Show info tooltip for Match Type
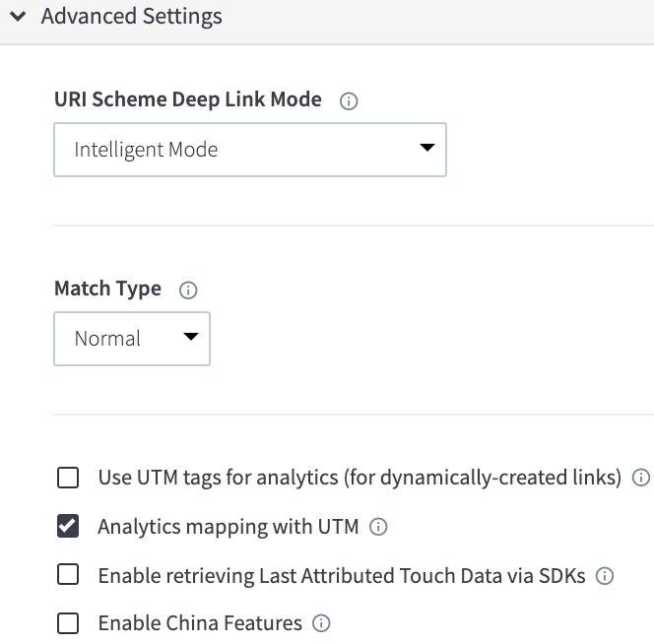The width and height of the screenshot is (654, 644). [x=188, y=290]
